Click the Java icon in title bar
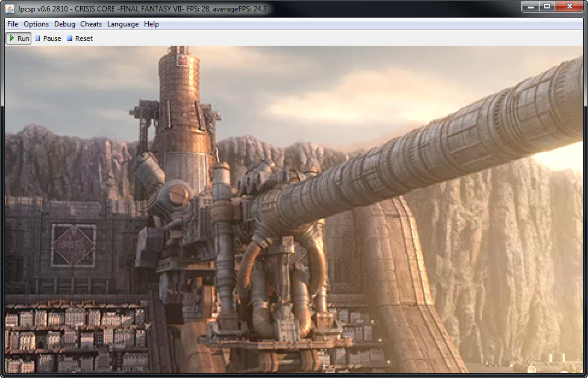The height and width of the screenshot is (378, 588). pos(10,8)
